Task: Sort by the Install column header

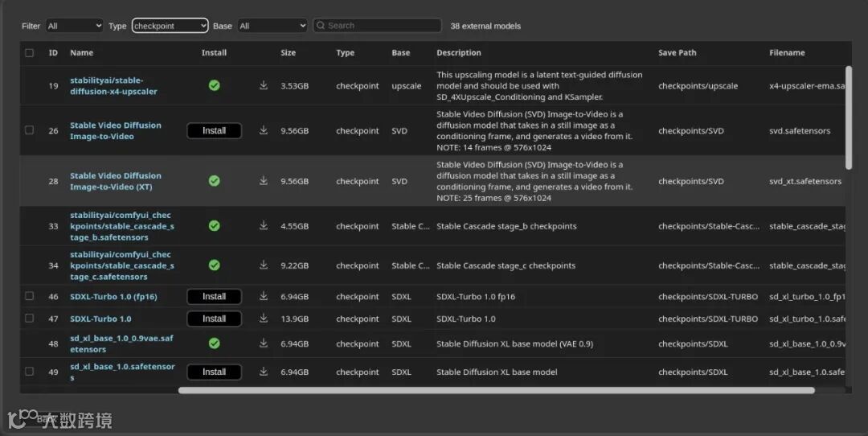Action: tap(215, 52)
